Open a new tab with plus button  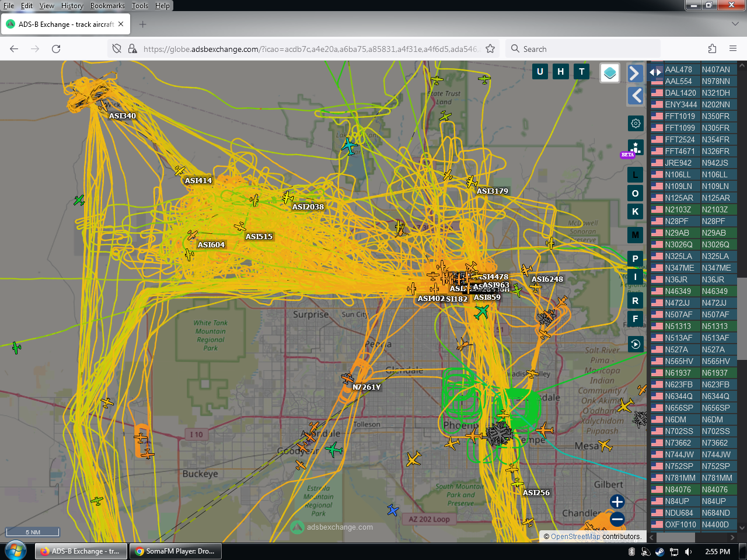(x=143, y=24)
